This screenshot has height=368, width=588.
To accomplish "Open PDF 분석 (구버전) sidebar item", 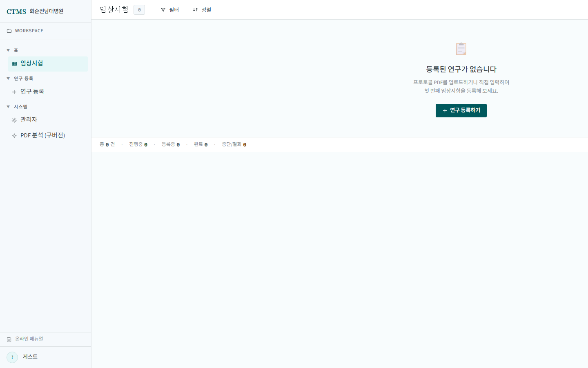I will (48, 135).
